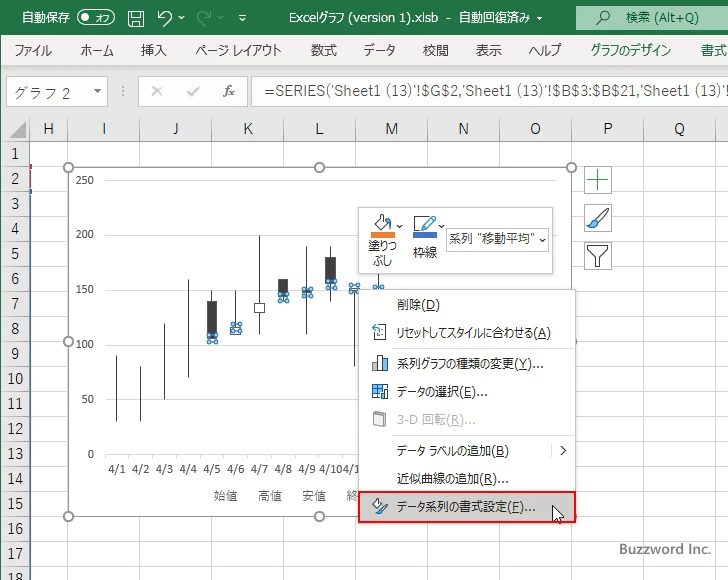This screenshot has width=728, height=580.
Task: Expand the Name Box dropdown arrow
Action: pos(98,91)
